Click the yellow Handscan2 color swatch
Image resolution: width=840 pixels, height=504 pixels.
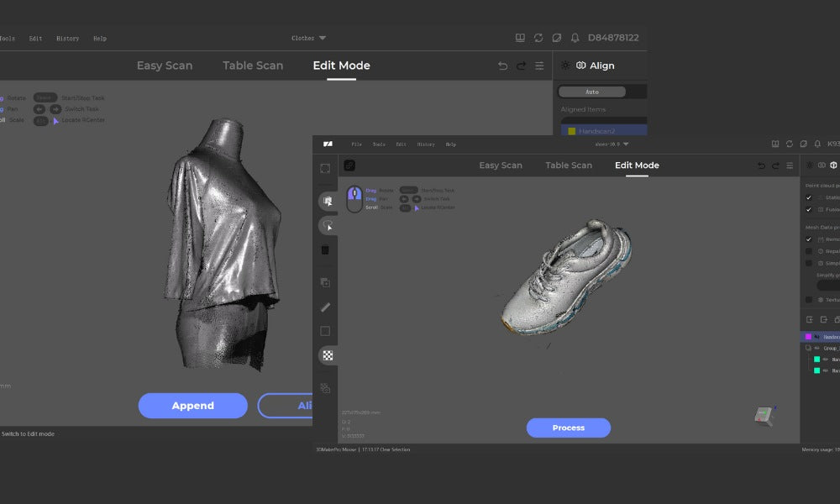(x=572, y=131)
